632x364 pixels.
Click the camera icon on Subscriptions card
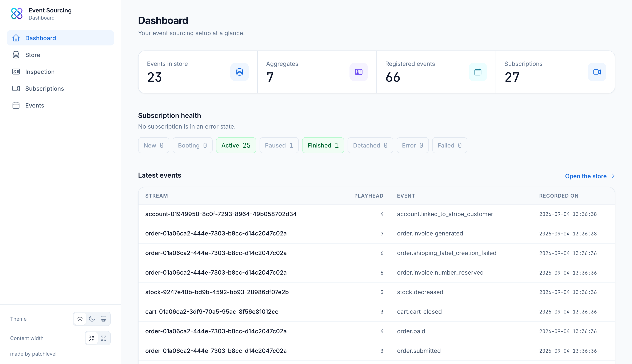pos(597,72)
